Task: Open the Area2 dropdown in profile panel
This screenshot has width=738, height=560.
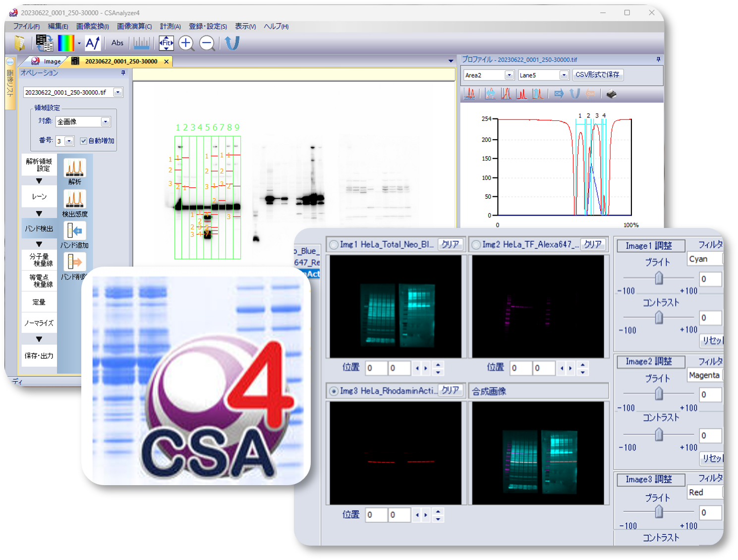Action: point(510,75)
